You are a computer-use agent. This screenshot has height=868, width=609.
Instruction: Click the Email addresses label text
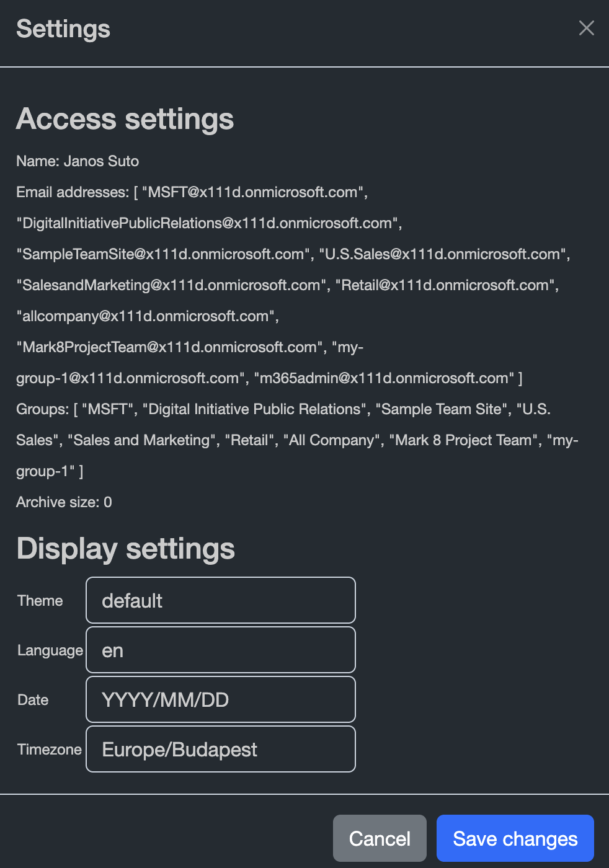pyautogui.click(x=73, y=192)
